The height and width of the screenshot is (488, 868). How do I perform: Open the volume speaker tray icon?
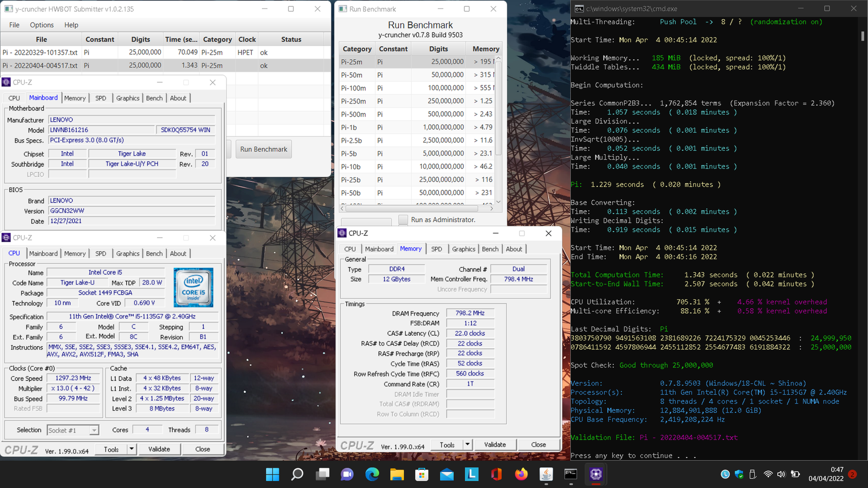point(781,474)
